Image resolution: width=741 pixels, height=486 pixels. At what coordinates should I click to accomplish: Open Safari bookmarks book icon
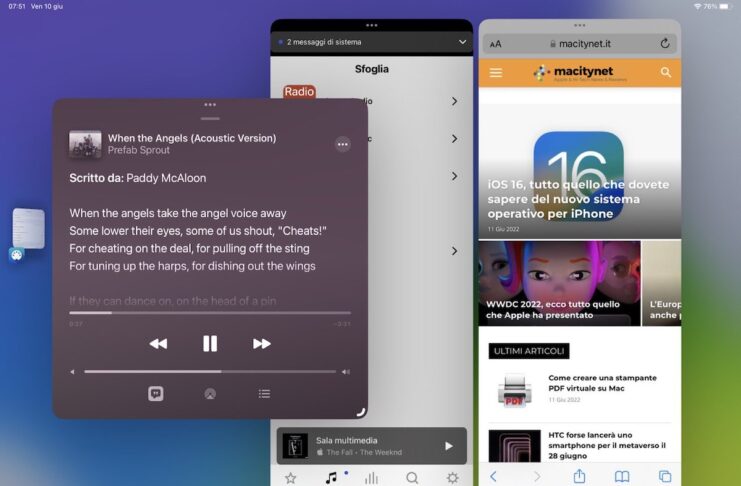pos(622,477)
